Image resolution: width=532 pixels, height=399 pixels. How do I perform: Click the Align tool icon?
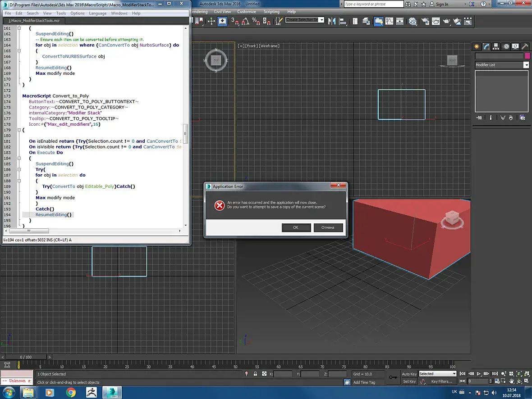pyautogui.click(x=343, y=21)
